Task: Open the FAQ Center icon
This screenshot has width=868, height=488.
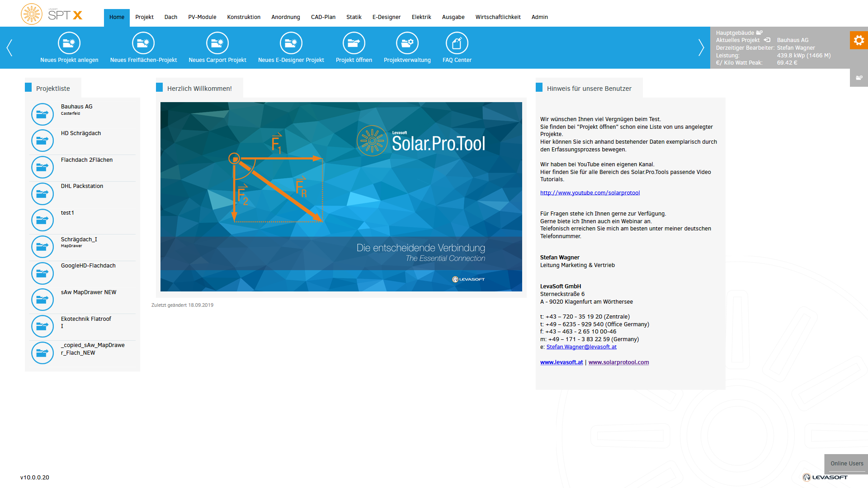Action: [457, 43]
